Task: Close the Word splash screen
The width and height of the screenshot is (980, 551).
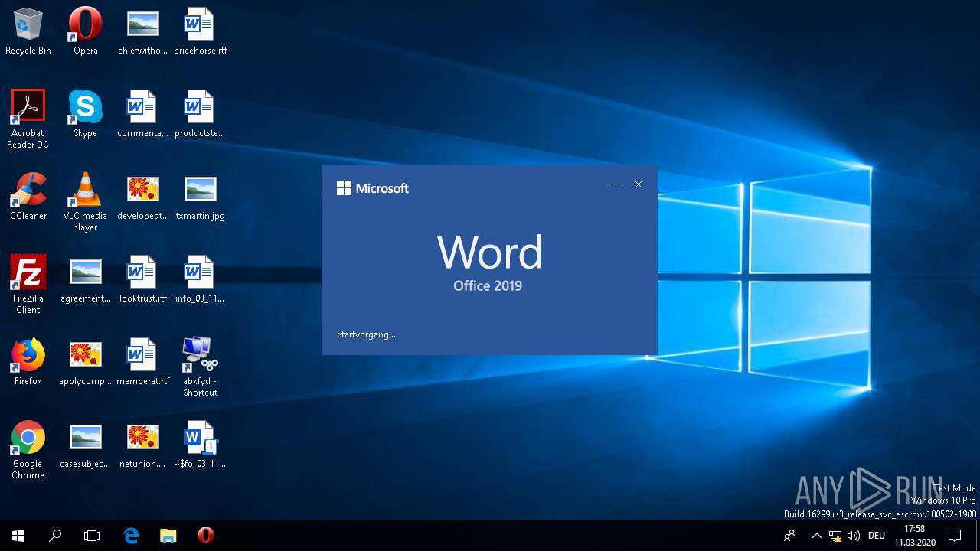Action: [639, 184]
